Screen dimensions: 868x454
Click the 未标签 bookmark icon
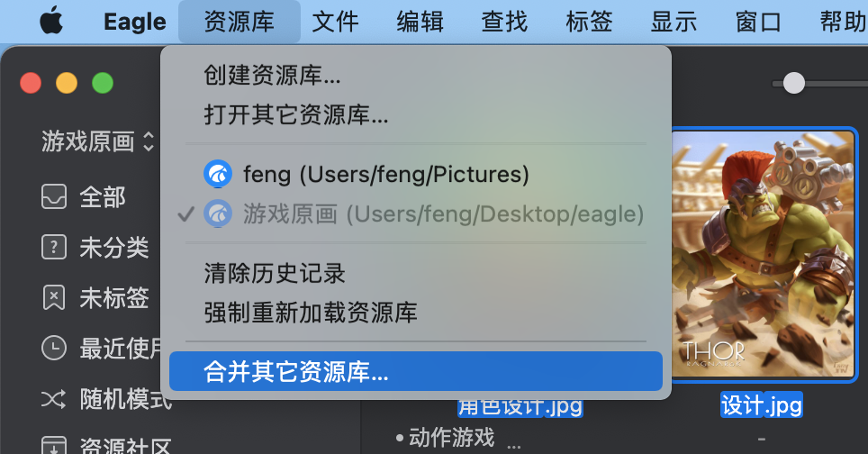pos(54,297)
